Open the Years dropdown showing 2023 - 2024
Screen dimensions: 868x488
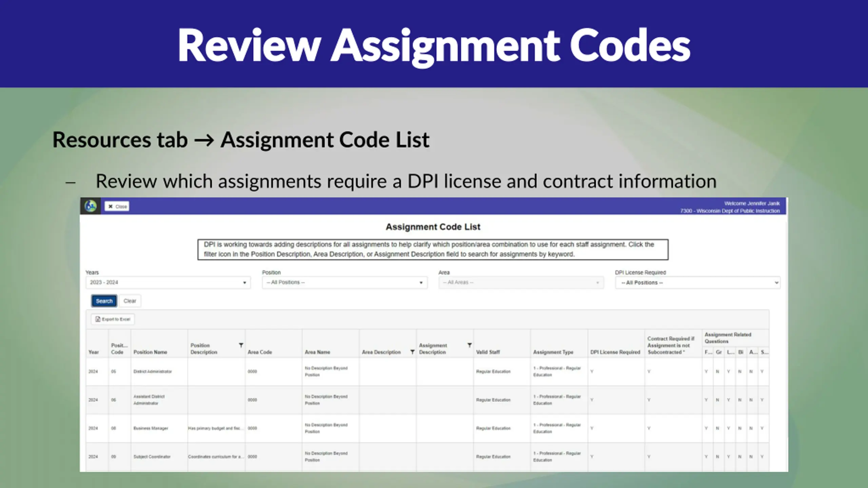(x=168, y=283)
